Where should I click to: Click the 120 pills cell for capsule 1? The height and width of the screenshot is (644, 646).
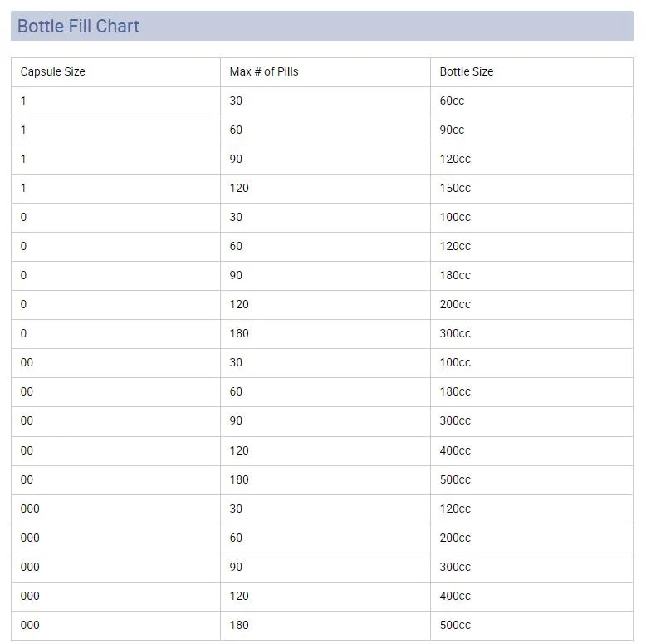239,188
